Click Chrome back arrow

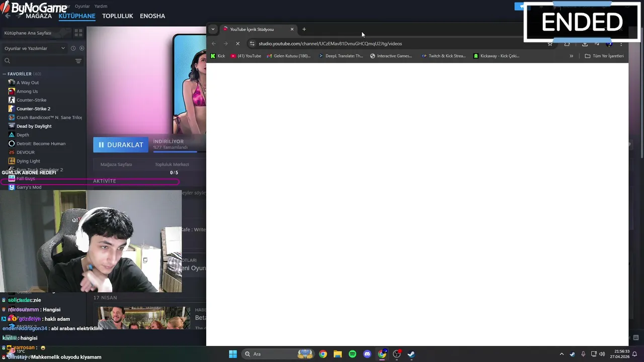(x=214, y=44)
